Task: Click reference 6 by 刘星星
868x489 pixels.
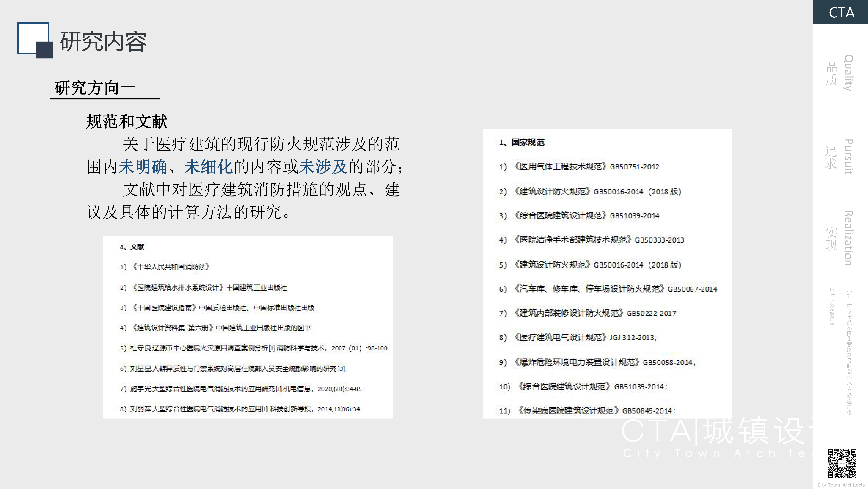Action: point(233,369)
